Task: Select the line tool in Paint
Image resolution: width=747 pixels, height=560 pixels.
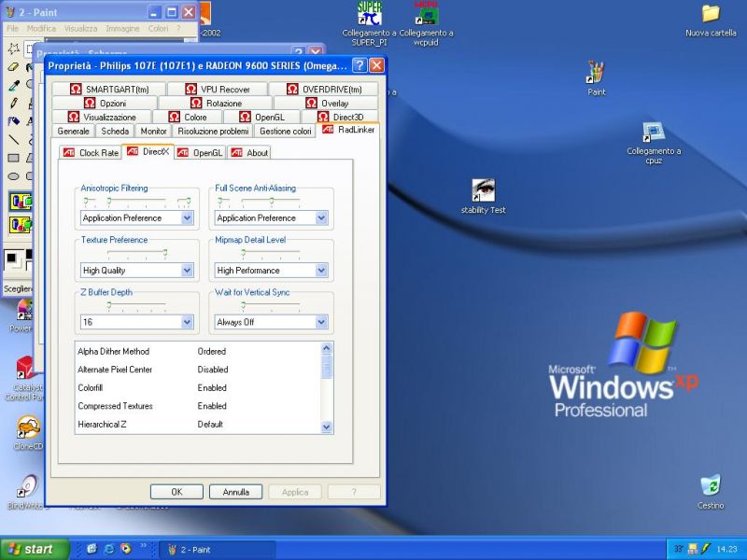Action: tap(13, 139)
